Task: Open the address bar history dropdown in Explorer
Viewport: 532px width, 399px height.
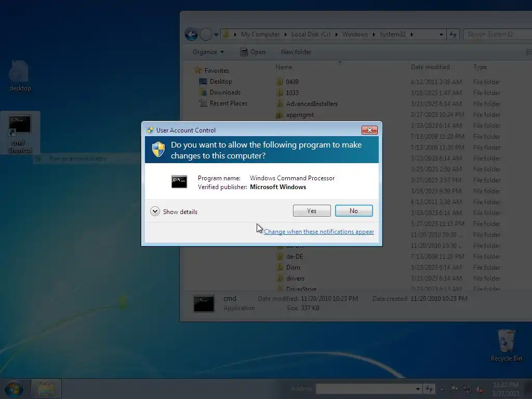Action: [x=441, y=34]
